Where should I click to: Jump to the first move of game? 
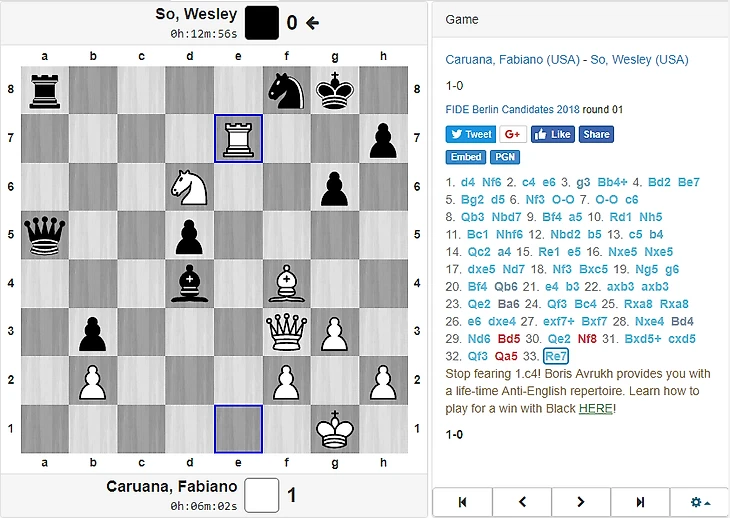coord(462,502)
